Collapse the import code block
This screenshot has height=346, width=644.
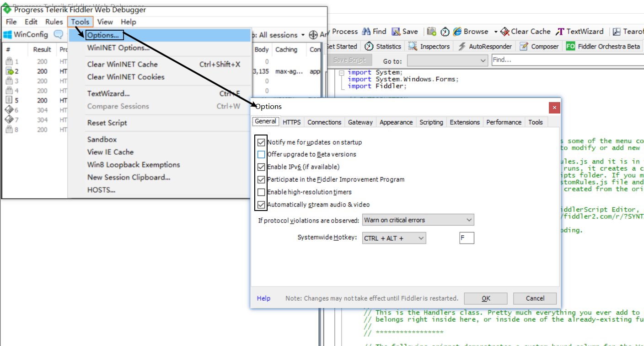(x=342, y=72)
